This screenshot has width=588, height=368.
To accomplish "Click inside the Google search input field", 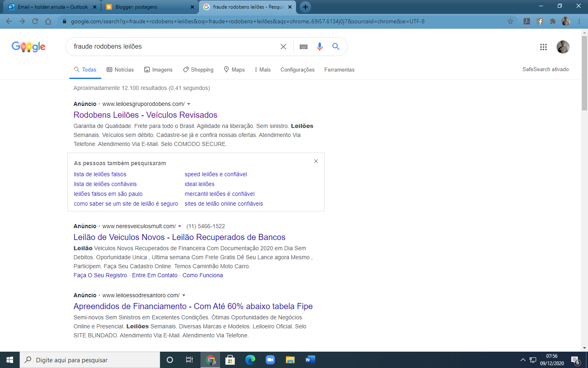I will (x=174, y=47).
